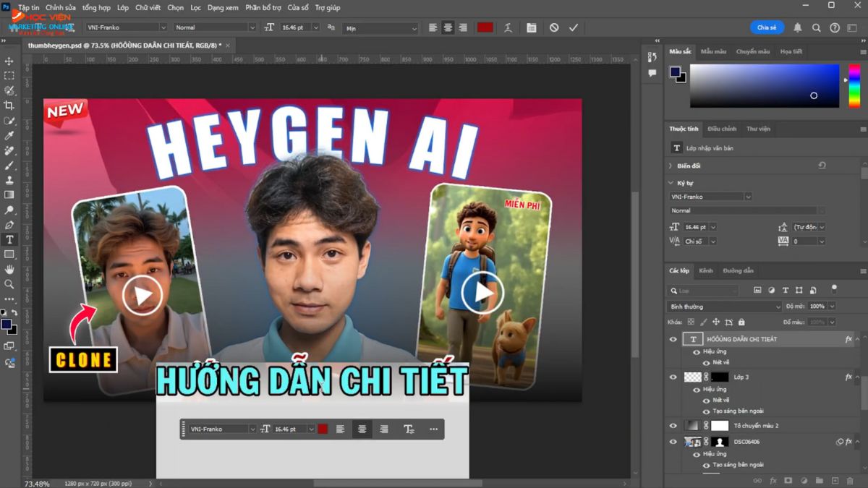This screenshot has width=868, height=488.
Task: Open notifications bell icon
Action: [798, 27]
